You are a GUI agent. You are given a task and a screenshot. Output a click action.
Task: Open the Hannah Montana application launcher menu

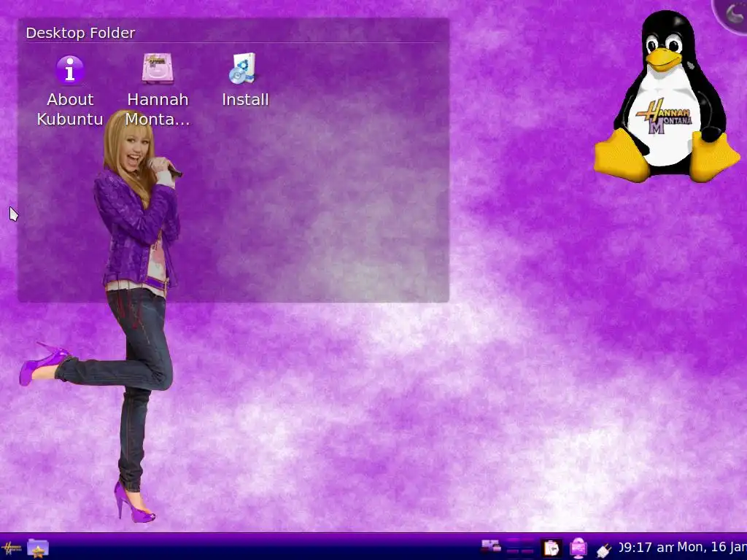point(10,548)
